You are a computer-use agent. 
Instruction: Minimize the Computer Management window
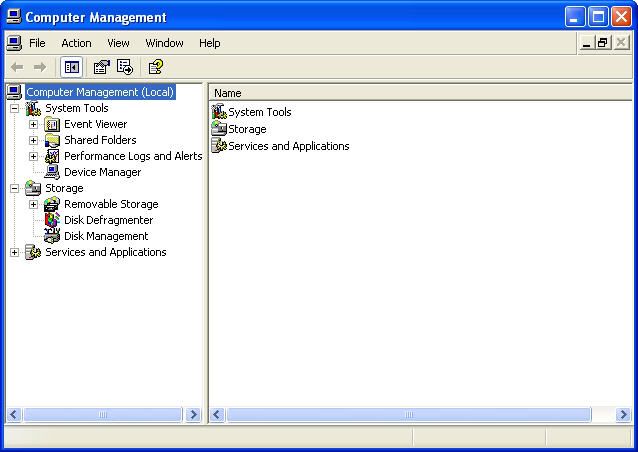coord(575,17)
